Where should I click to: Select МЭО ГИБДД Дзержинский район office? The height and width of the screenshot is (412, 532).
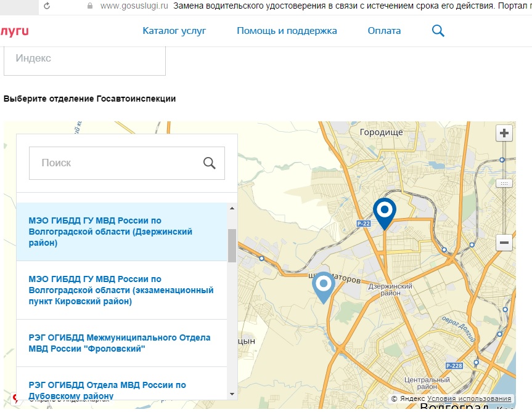point(122,232)
